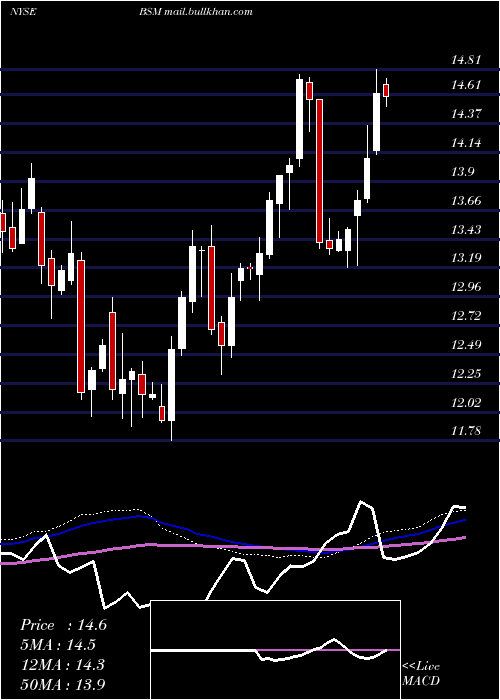Click inside the MACD inset chart
The width and height of the screenshot is (500, 700).
tap(275, 650)
